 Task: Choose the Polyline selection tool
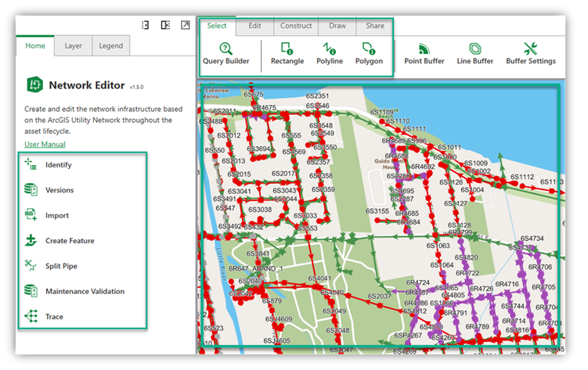329,53
